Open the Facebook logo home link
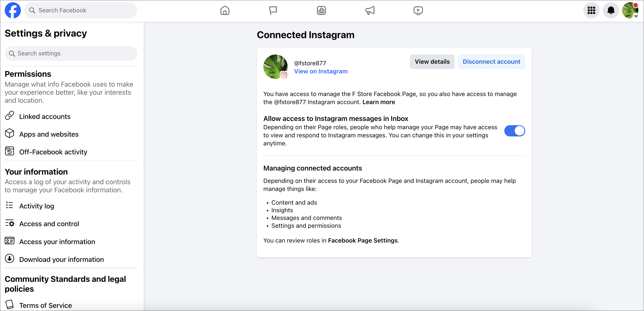Screen dimensions: 644x311 [x=13, y=11]
